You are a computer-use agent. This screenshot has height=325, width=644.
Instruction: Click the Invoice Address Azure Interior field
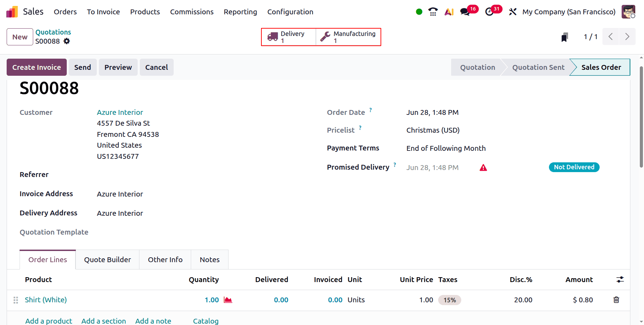(120, 194)
